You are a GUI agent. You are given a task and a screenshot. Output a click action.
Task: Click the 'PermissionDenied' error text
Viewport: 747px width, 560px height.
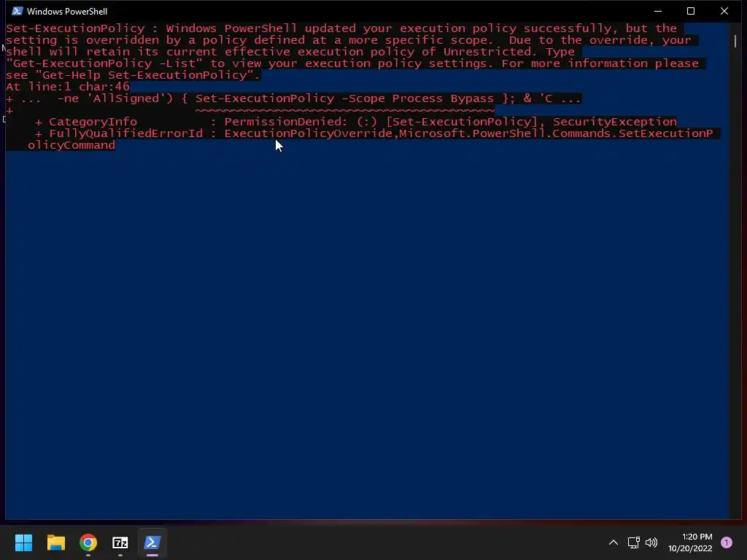coord(282,122)
